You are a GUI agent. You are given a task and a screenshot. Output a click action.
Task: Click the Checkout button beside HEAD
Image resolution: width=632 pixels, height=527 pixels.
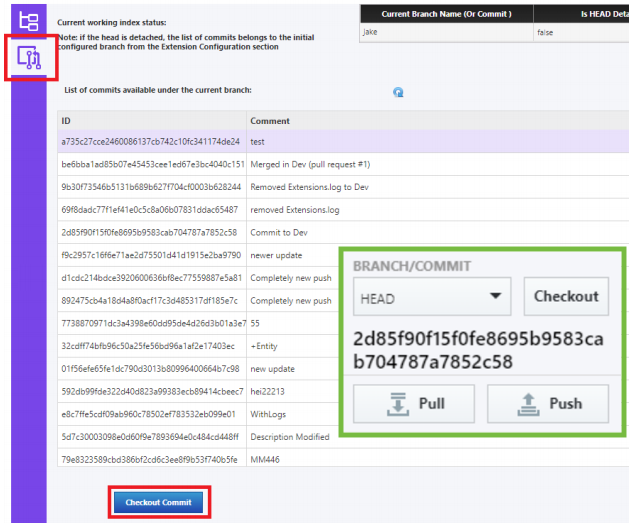point(566,296)
